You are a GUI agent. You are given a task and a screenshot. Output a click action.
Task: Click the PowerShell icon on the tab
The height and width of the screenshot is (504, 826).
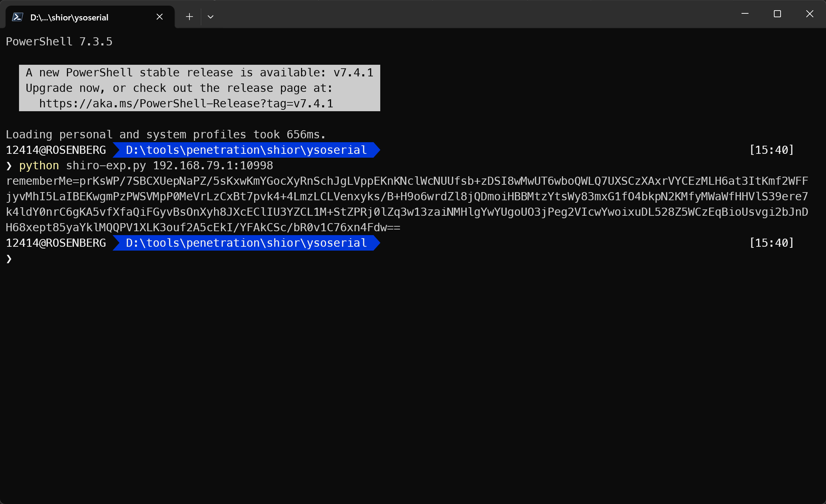point(18,17)
